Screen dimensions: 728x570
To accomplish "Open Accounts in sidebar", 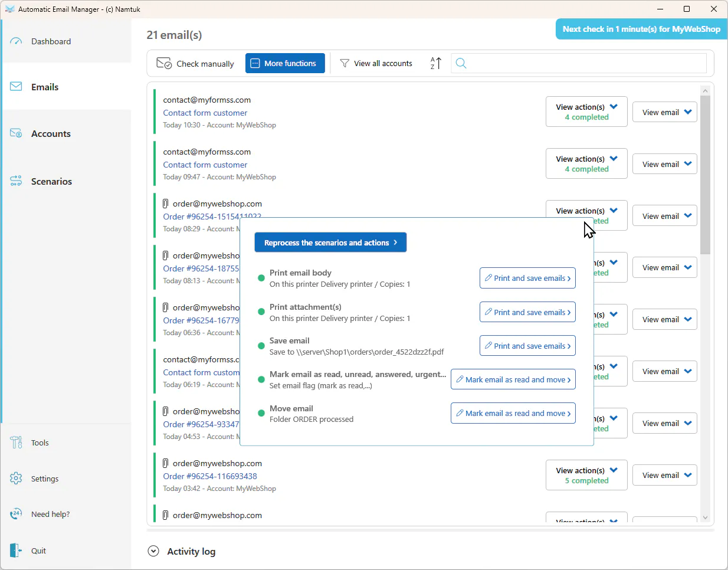I will pyautogui.click(x=67, y=133).
